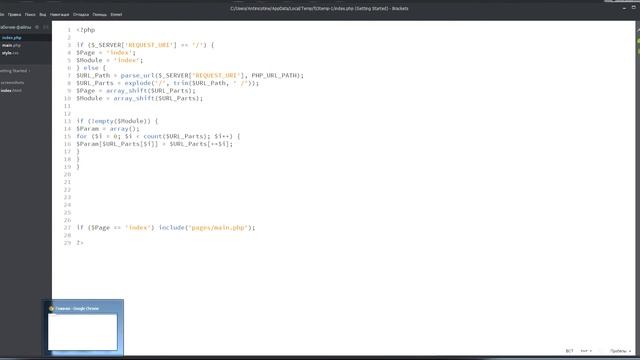Image resolution: width=640 pixels, height=360 pixels.
Task: Toggle Пробелы indentation type in status bar
Action: (620, 351)
